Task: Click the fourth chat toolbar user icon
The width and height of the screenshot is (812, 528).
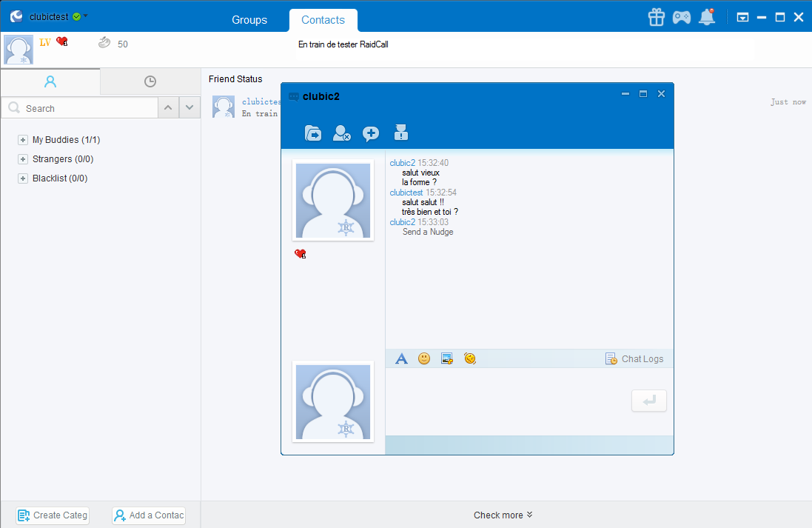Action: click(x=401, y=133)
